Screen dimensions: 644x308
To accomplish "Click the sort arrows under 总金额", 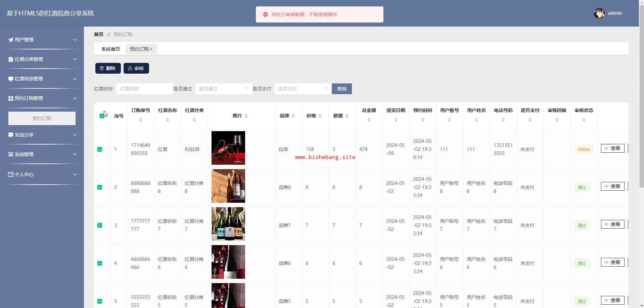I will tap(369, 120).
